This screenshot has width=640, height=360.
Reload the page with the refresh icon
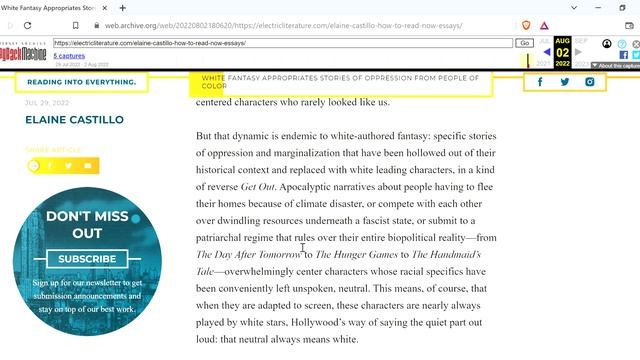tap(27, 25)
